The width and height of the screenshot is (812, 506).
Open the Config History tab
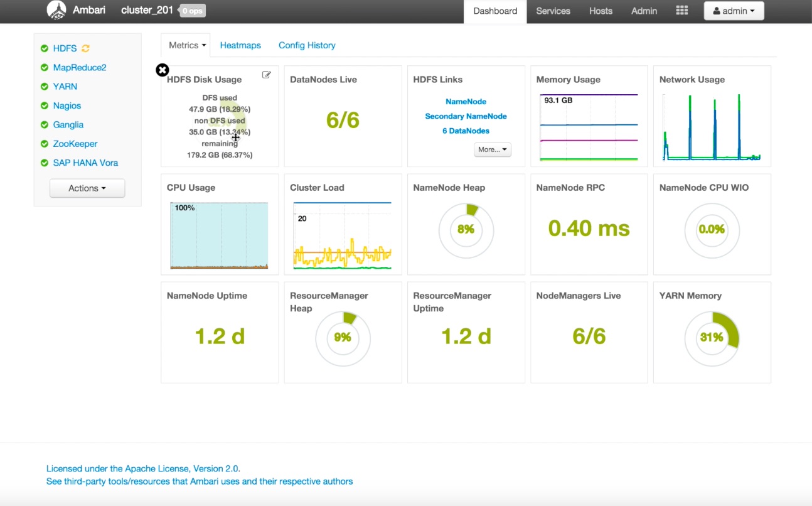click(x=307, y=45)
